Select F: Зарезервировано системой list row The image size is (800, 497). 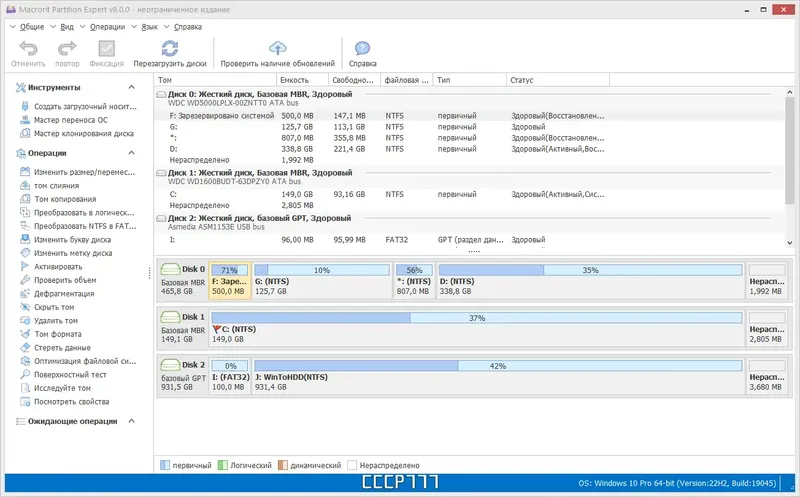(x=469, y=116)
